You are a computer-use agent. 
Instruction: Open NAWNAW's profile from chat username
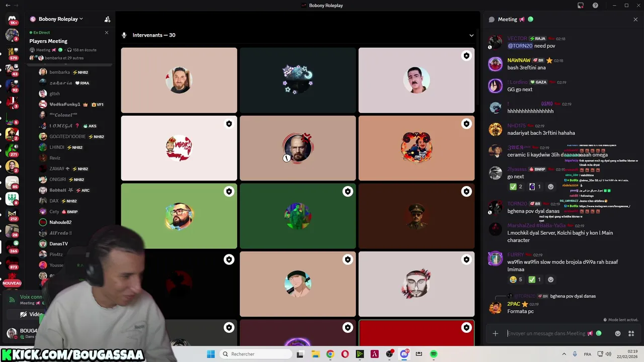pyautogui.click(x=519, y=60)
